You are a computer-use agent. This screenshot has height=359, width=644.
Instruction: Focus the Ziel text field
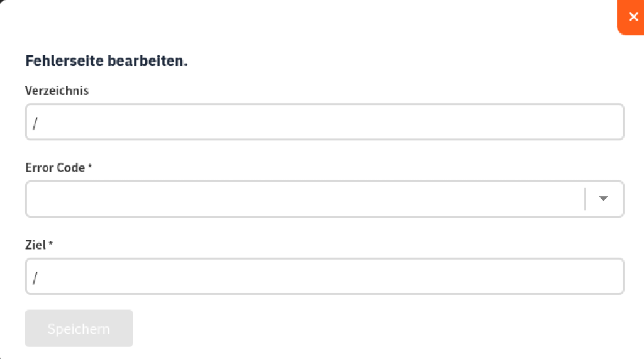(x=325, y=276)
